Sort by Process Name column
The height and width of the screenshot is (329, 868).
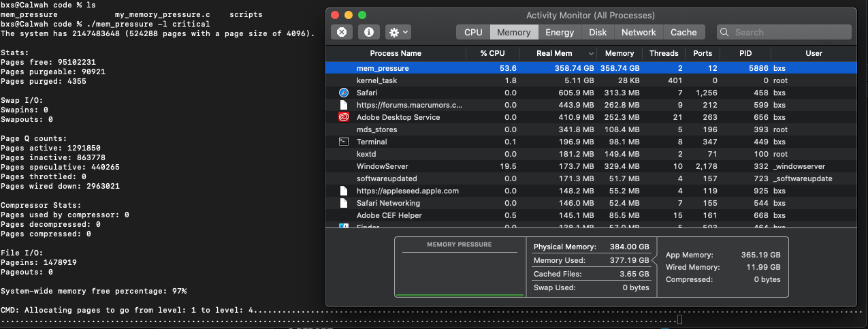coord(396,53)
